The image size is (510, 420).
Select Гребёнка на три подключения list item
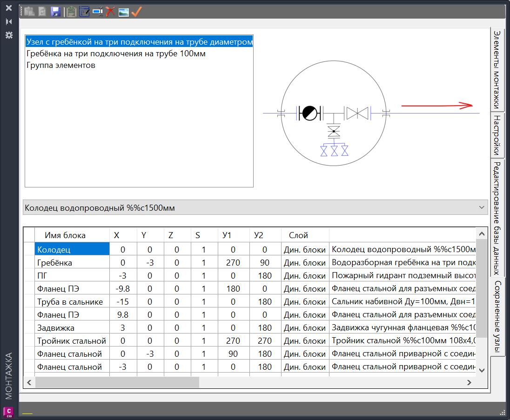click(x=116, y=53)
